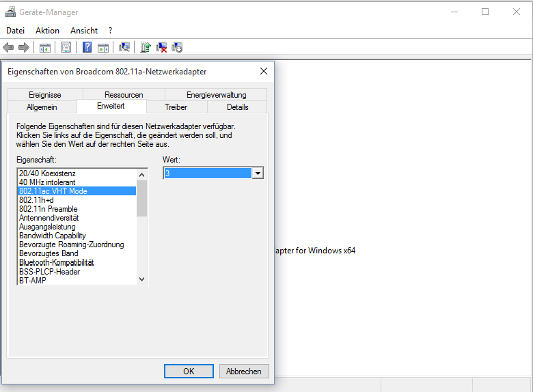Open the Aktion menu
The image size is (533, 392).
[47, 31]
